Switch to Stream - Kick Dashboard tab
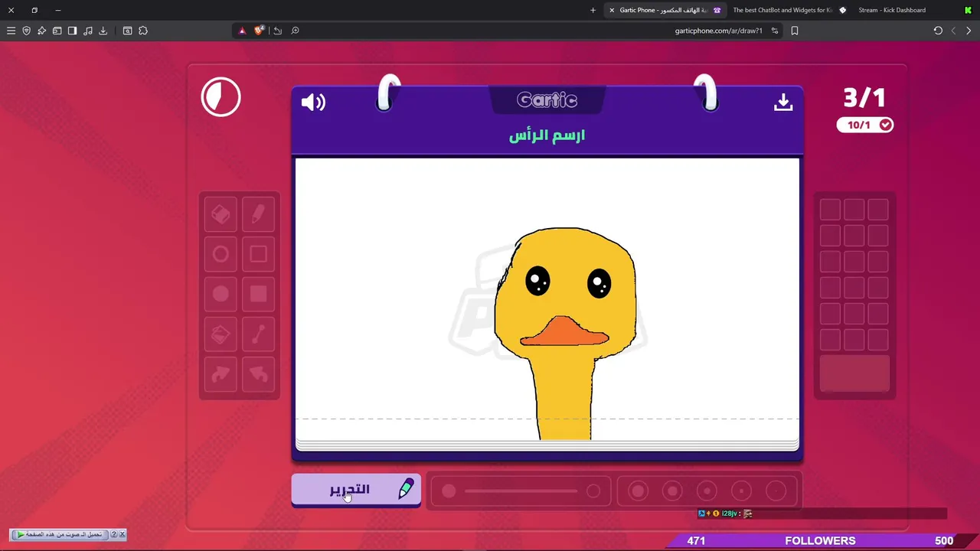 tap(892, 10)
